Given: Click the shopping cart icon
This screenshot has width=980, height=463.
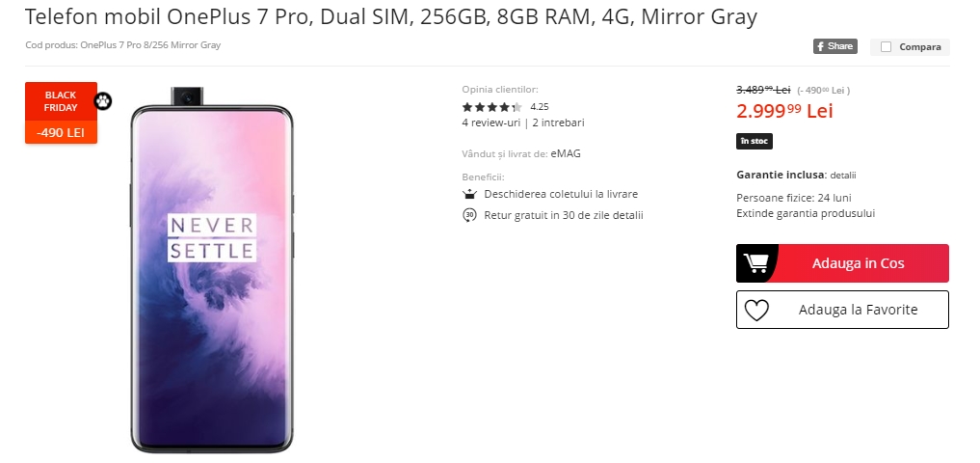Looking at the screenshot, I should tap(756, 263).
